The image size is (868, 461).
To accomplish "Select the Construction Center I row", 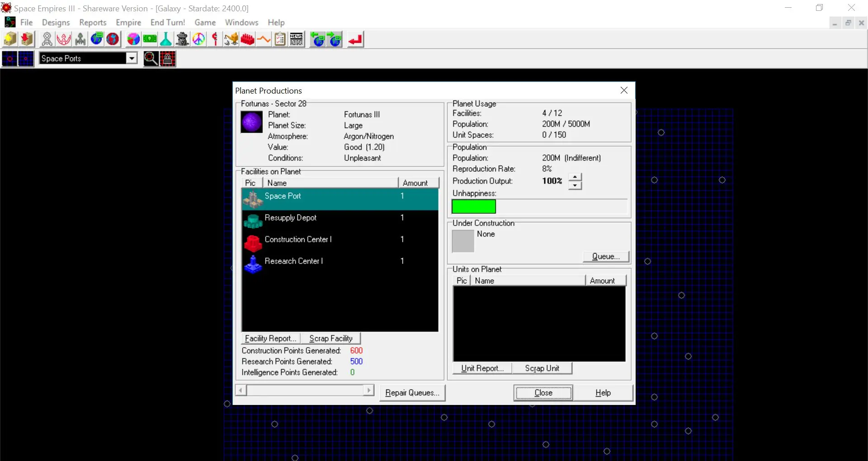I will click(x=340, y=243).
